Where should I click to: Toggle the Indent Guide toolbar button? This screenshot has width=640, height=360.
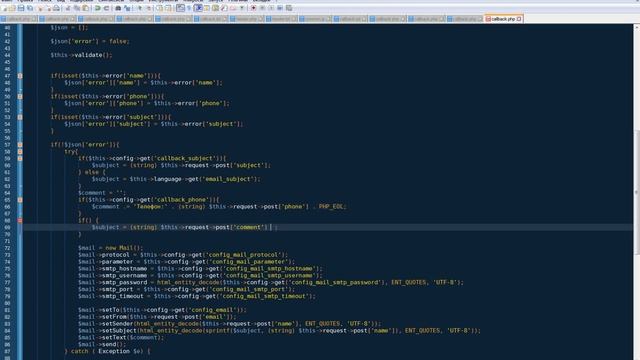[x=198, y=8]
